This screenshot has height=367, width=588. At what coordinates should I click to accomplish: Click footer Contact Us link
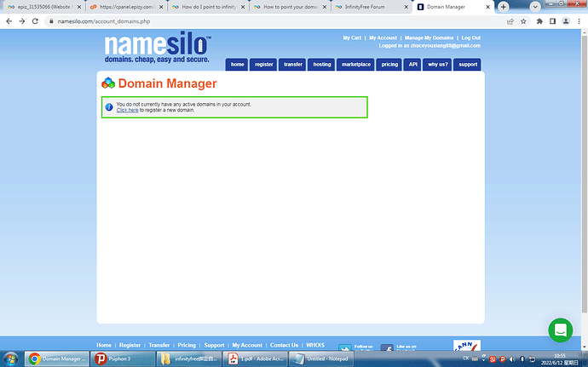284,345
